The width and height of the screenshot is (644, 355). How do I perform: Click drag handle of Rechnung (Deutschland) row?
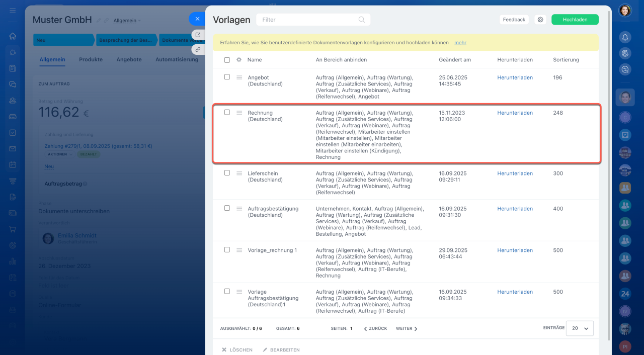pyautogui.click(x=239, y=113)
